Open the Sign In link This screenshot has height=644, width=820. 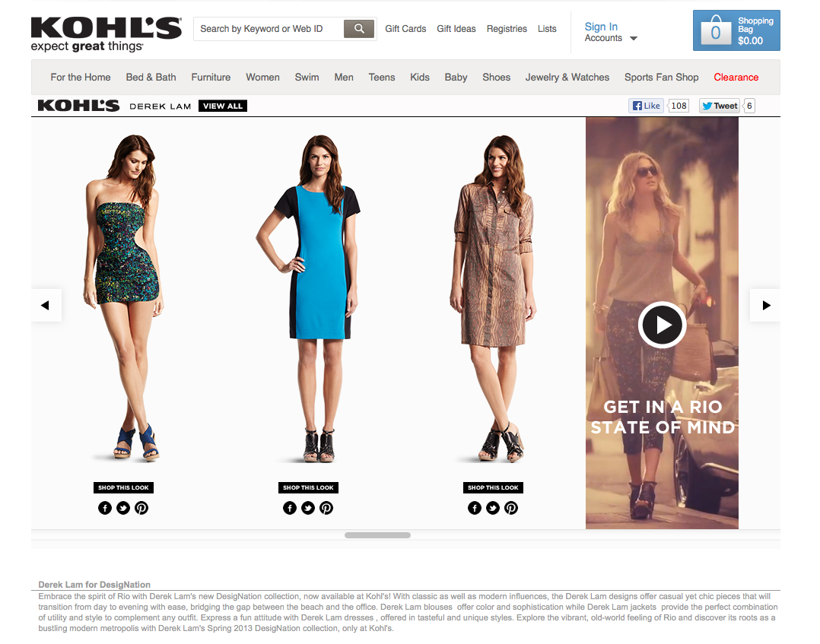[x=601, y=27]
